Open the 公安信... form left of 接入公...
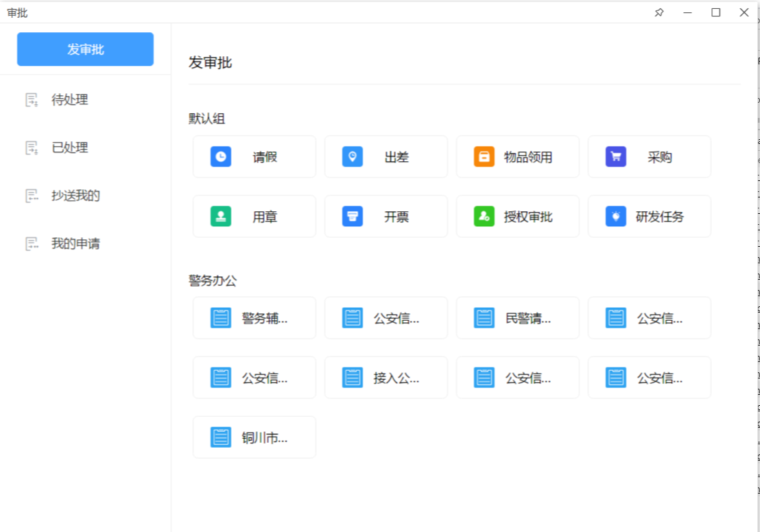 254,378
